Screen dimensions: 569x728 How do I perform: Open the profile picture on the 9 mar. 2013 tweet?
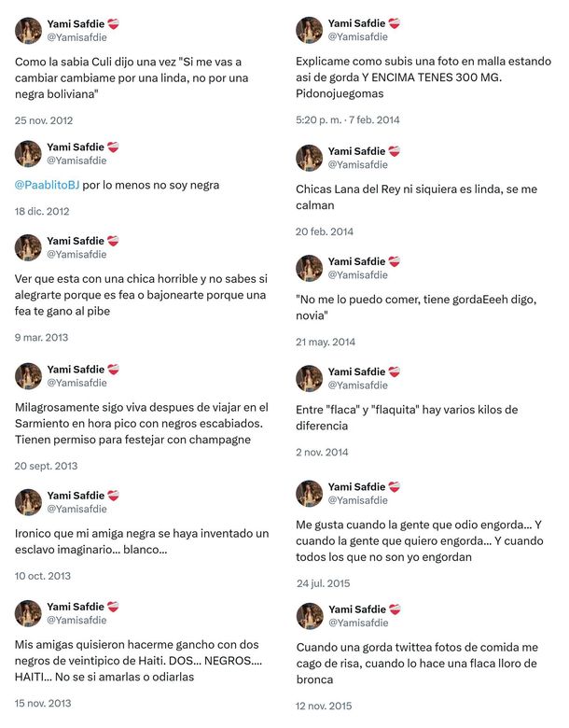pyautogui.click(x=28, y=247)
